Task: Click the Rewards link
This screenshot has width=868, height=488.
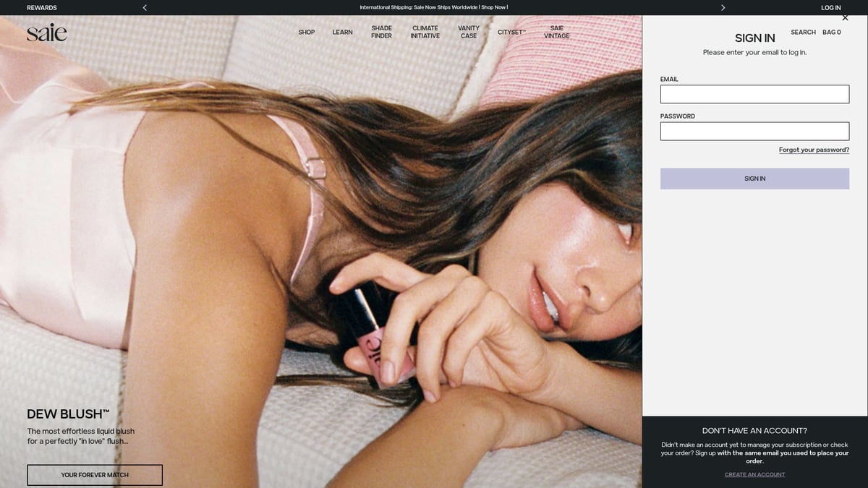Action: [42, 8]
